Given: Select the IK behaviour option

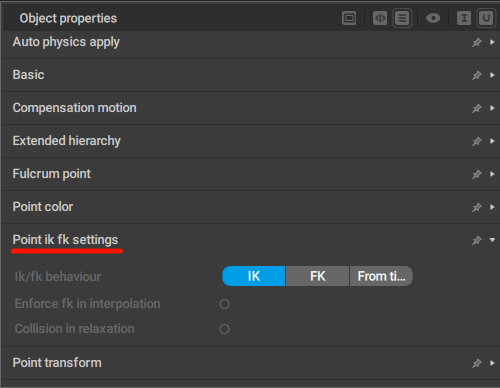Looking at the screenshot, I should [x=254, y=276].
